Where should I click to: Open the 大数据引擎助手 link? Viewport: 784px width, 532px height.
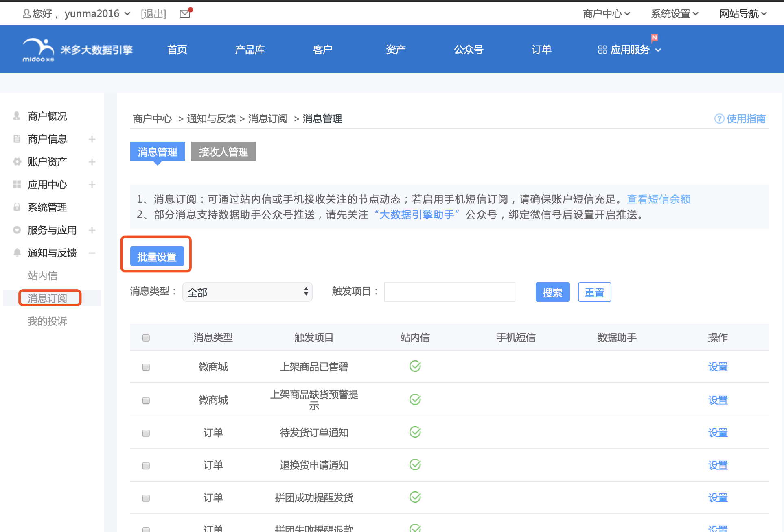coord(417,215)
